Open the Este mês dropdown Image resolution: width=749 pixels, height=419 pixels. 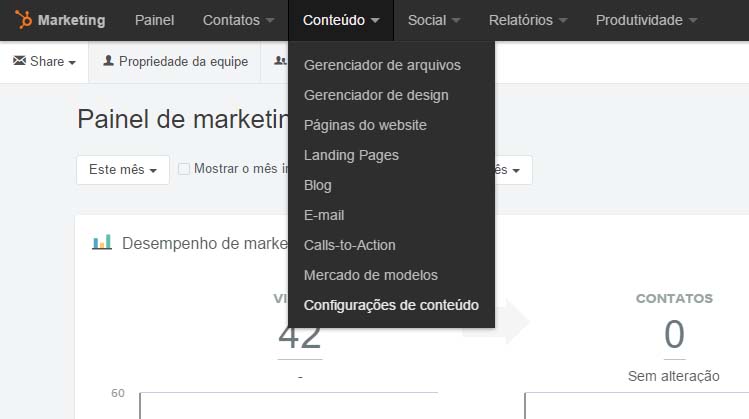click(123, 170)
